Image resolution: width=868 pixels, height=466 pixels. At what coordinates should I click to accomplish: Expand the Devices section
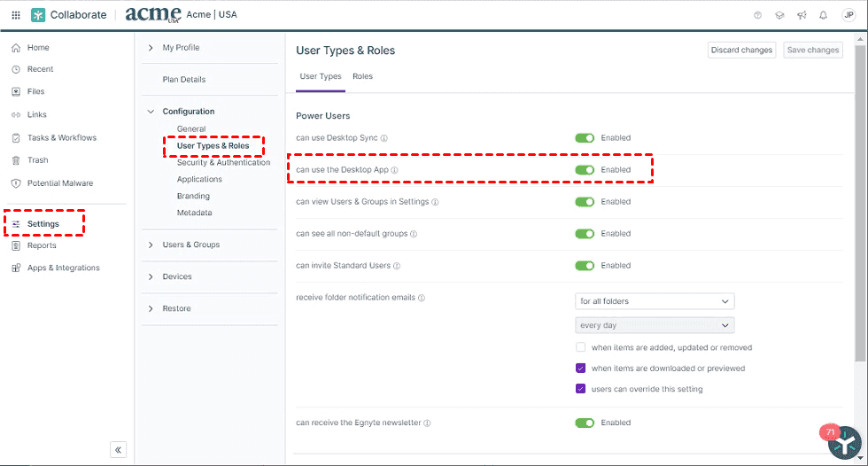click(x=176, y=276)
